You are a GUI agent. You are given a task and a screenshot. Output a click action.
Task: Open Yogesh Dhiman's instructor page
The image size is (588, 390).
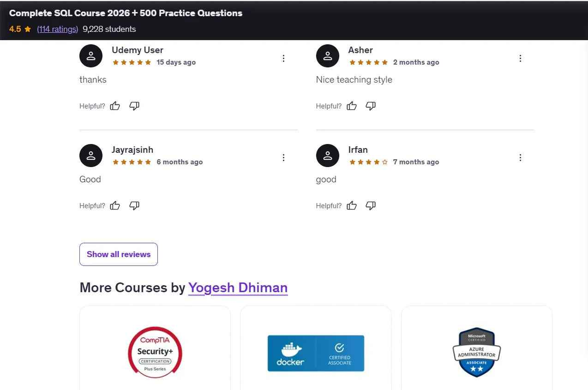(238, 288)
